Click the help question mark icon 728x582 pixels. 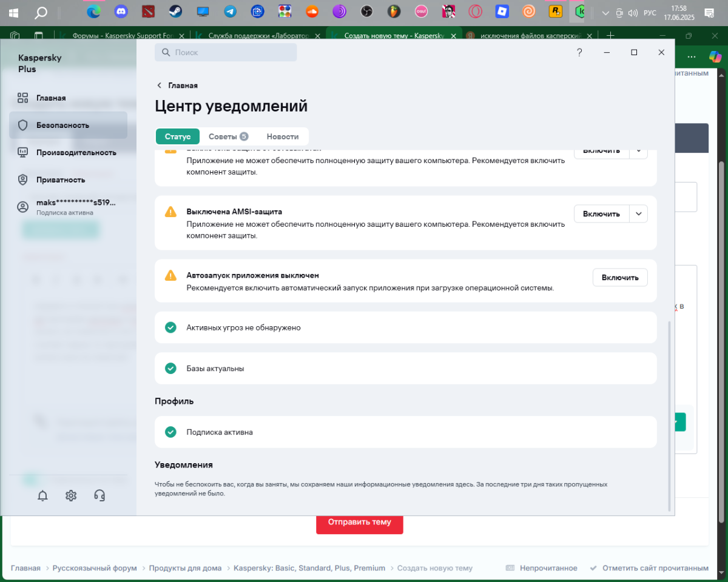pos(579,53)
